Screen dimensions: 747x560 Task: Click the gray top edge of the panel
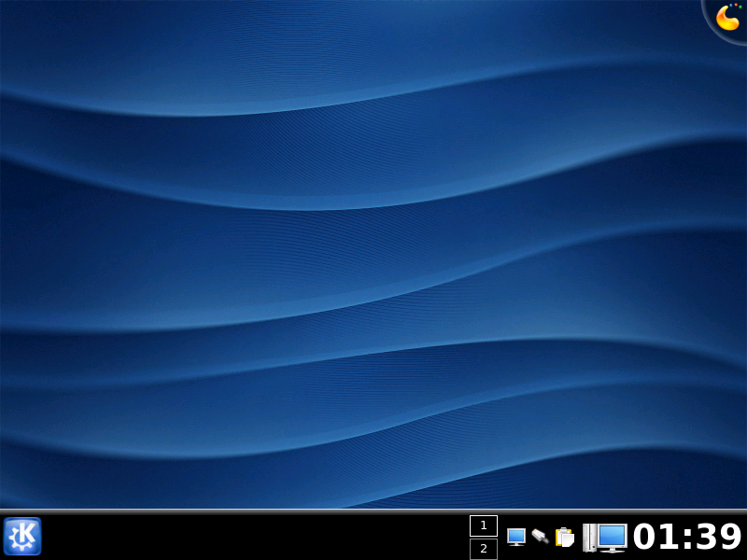coord(280,511)
